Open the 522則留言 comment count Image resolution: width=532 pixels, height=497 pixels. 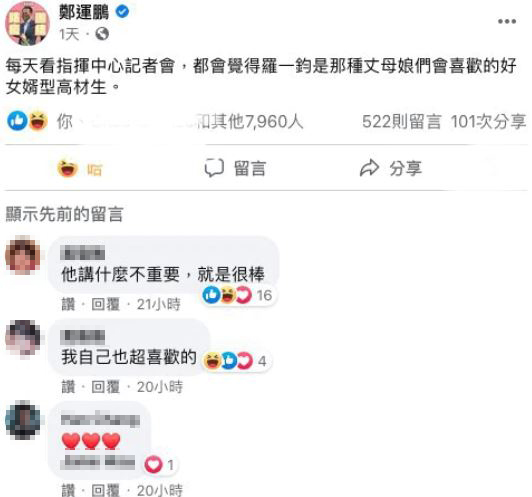402,121
